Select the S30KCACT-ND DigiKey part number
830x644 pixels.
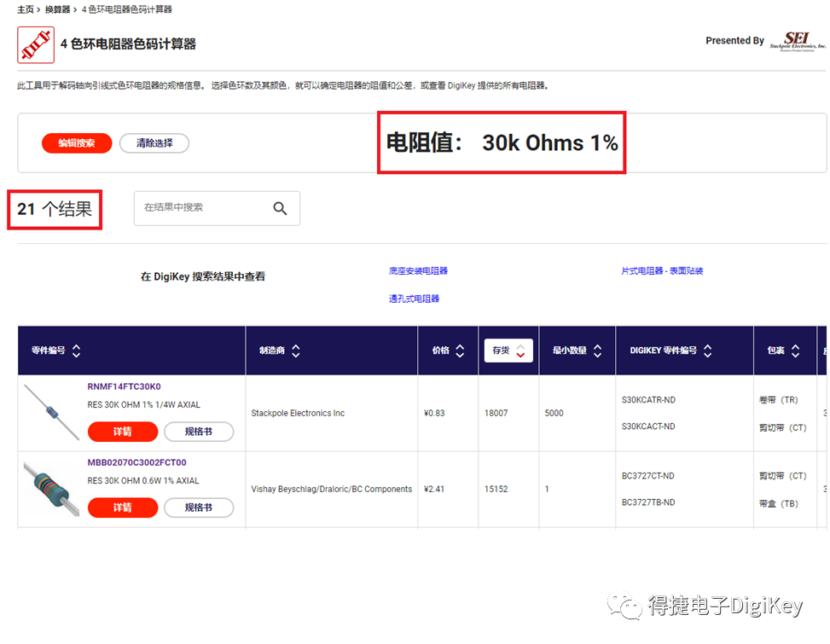click(x=648, y=426)
